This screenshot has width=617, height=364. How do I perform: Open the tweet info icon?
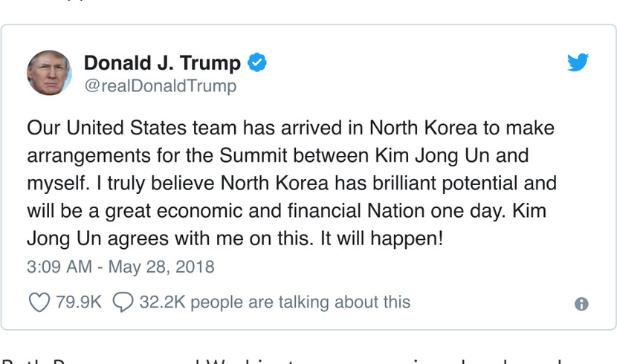coord(581,304)
